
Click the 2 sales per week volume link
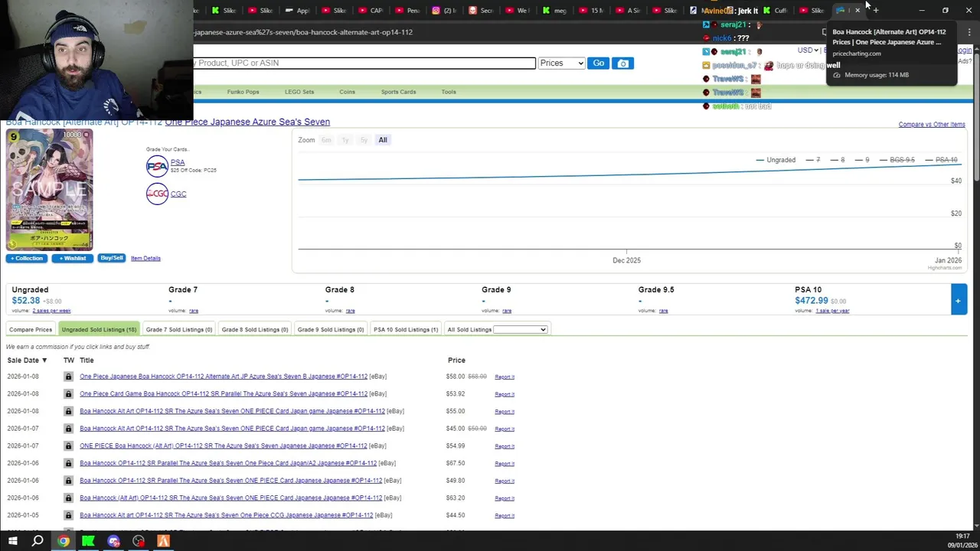pos(51,311)
